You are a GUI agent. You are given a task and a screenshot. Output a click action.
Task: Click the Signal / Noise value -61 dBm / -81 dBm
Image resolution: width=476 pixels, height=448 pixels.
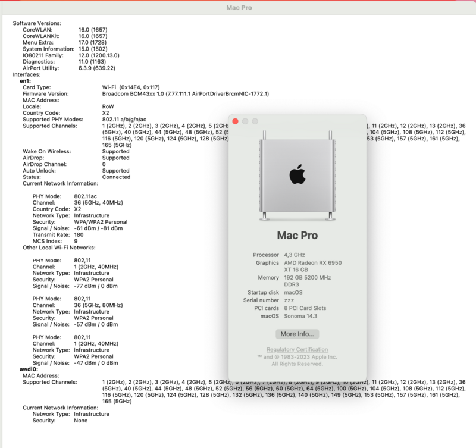(x=98, y=228)
